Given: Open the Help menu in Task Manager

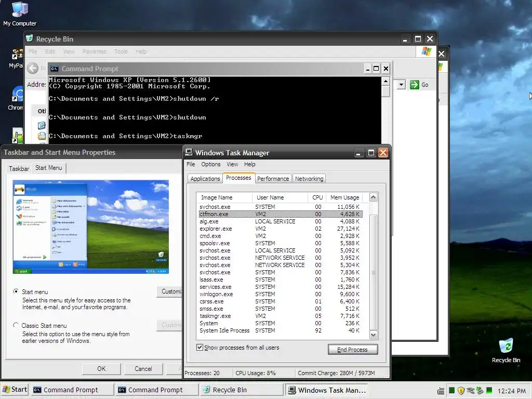Looking at the screenshot, I should (x=250, y=164).
